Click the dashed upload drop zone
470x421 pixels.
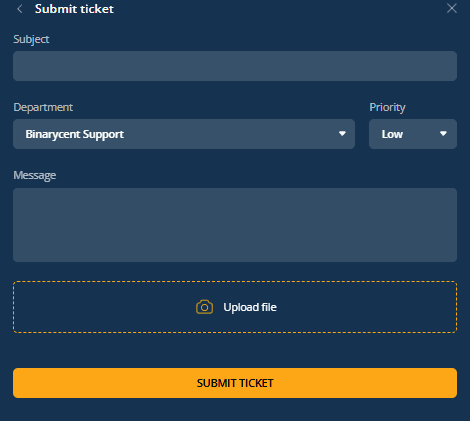pyautogui.click(x=235, y=307)
